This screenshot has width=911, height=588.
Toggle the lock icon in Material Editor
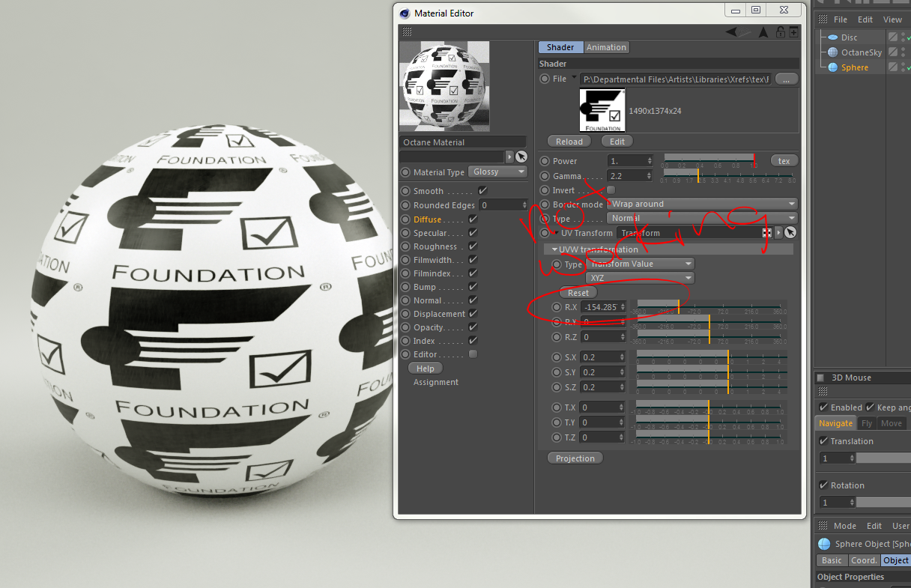781,31
